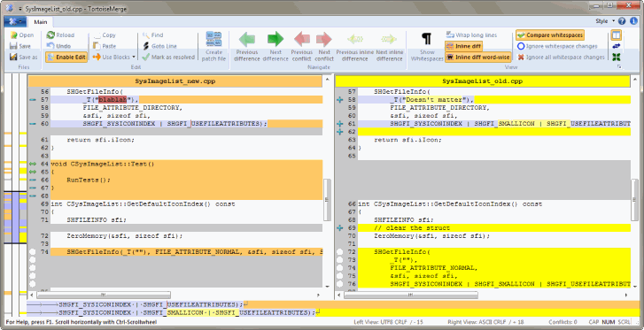This screenshot has height=330, width=644.
Task: Select the Main ribbon tab
Action: pyautogui.click(x=40, y=22)
